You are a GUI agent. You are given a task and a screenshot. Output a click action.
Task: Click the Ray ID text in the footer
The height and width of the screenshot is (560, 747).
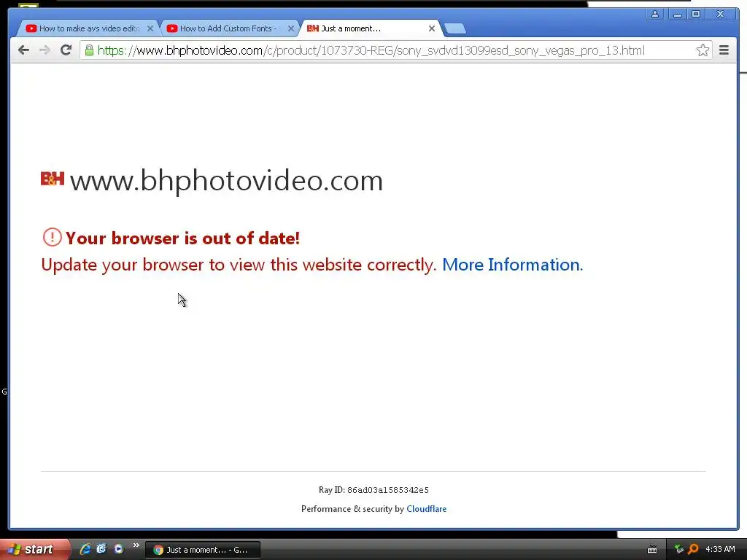click(x=373, y=489)
